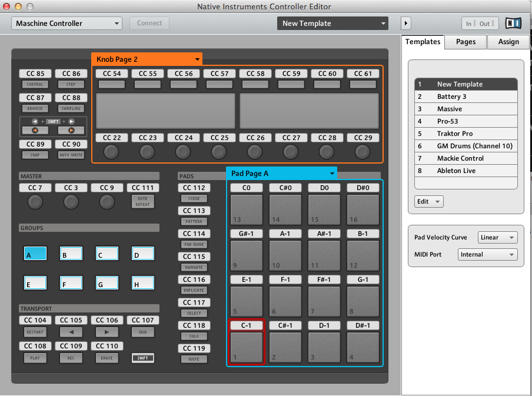Open the Maschine Controller device dropdown

(67, 24)
